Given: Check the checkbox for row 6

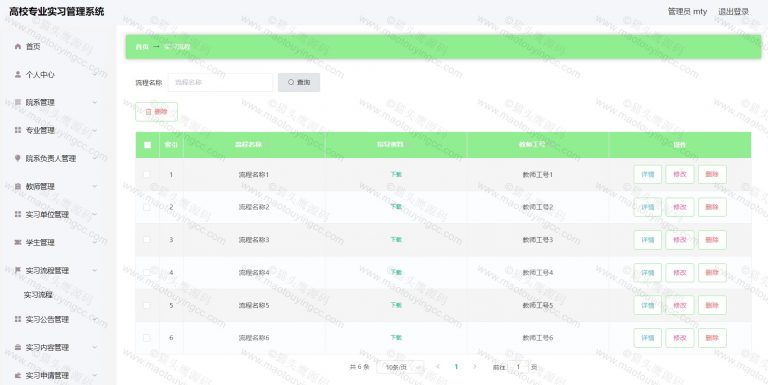Looking at the screenshot, I should 146,338.
